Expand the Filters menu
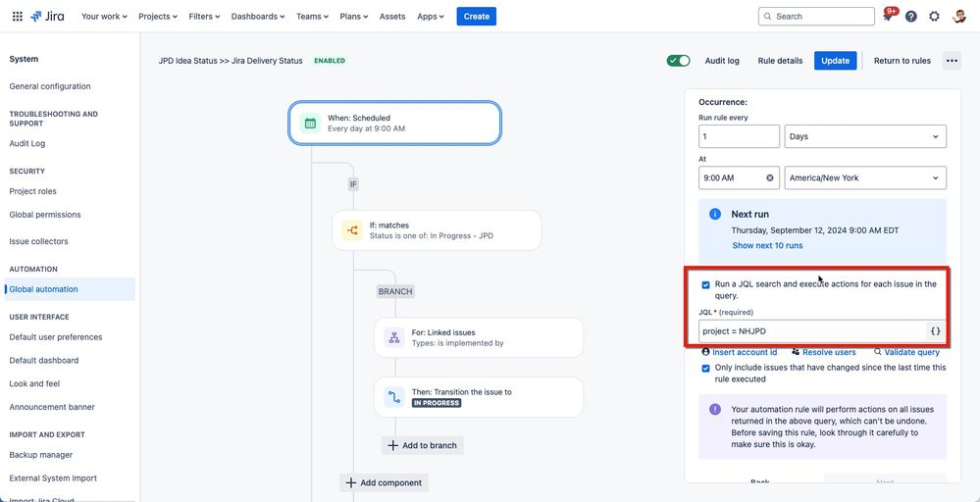Screen dimensions: 980x502 pyautogui.click(x=204, y=17)
